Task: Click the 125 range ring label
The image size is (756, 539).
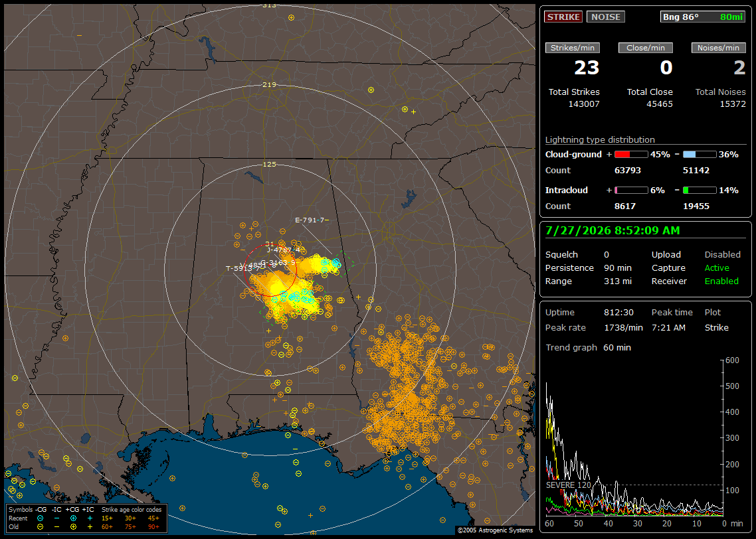Action: pyautogui.click(x=269, y=165)
